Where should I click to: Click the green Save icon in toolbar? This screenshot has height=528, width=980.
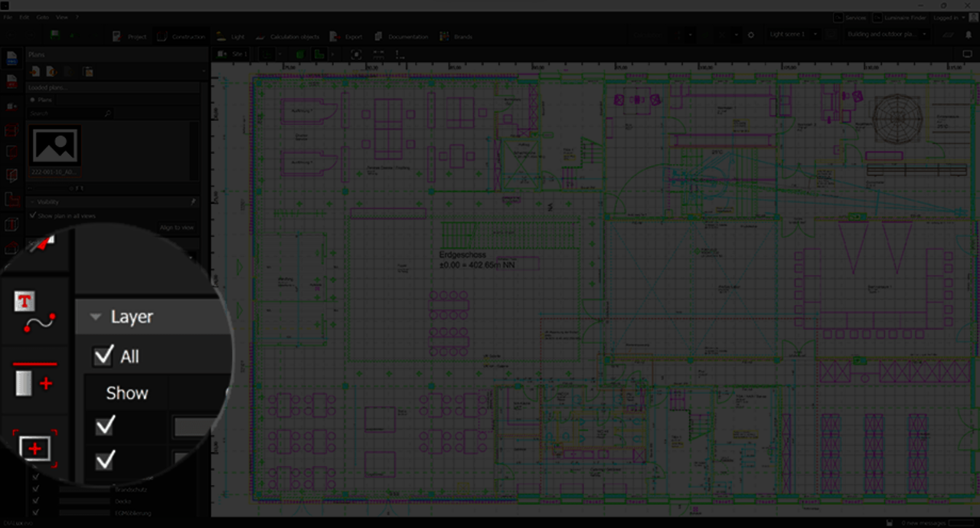[55, 35]
